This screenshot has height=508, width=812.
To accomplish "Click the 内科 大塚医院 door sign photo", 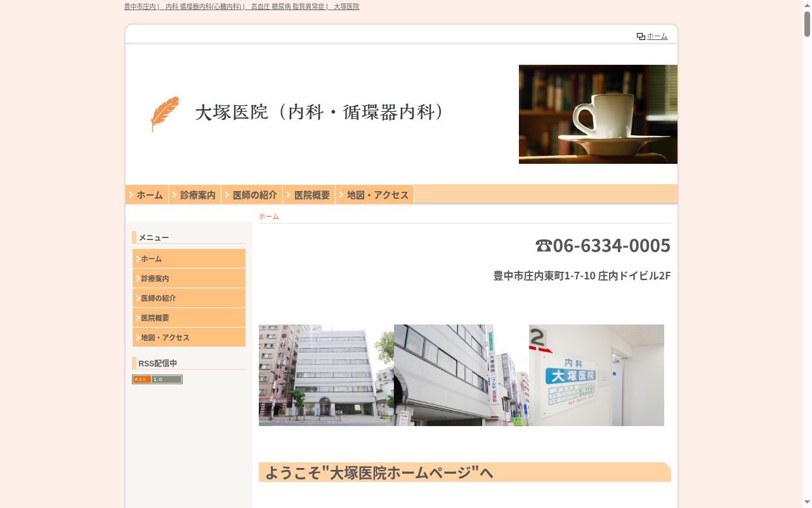I will pos(596,375).
